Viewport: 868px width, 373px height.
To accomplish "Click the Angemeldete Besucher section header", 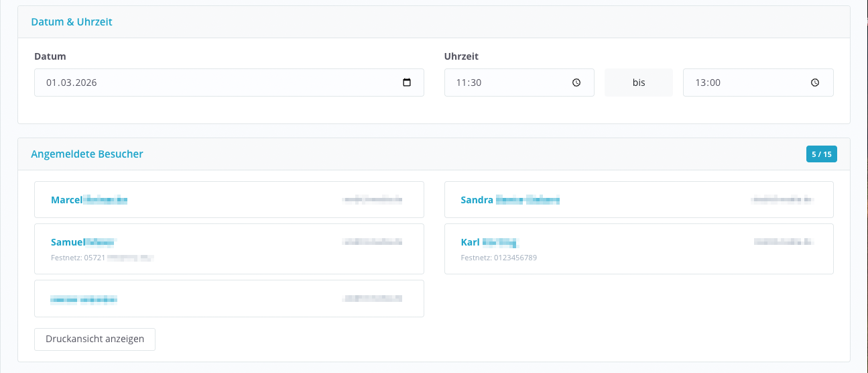I will 87,154.
